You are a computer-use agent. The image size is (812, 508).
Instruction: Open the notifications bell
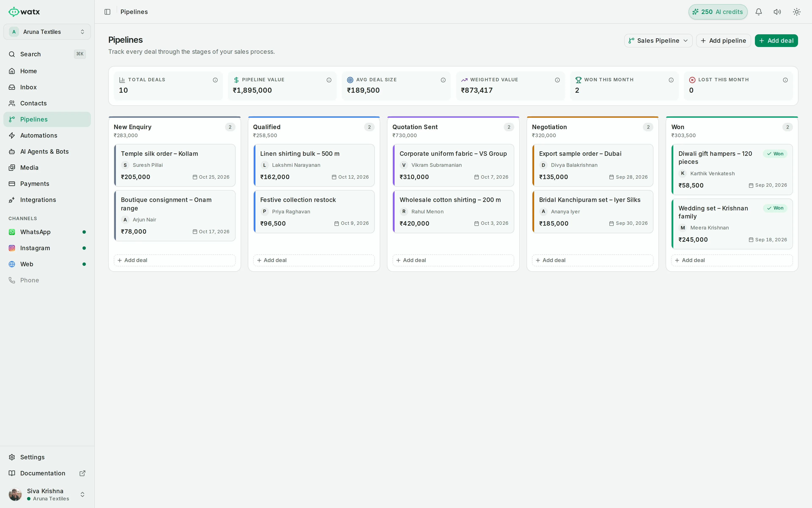tap(759, 12)
